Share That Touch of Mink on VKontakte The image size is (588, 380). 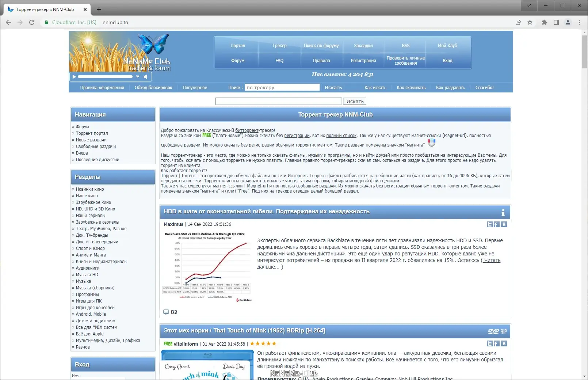pyautogui.click(x=504, y=343)
